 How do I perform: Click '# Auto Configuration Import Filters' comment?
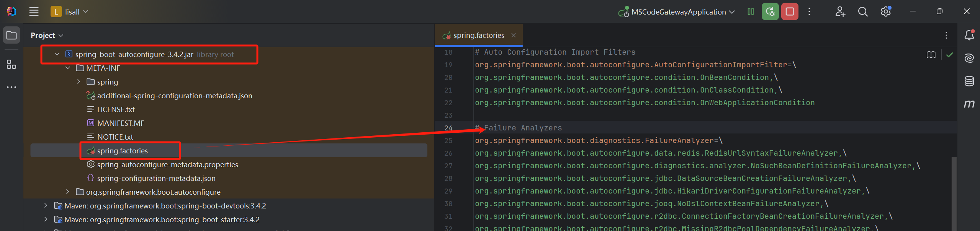(555, 52)
